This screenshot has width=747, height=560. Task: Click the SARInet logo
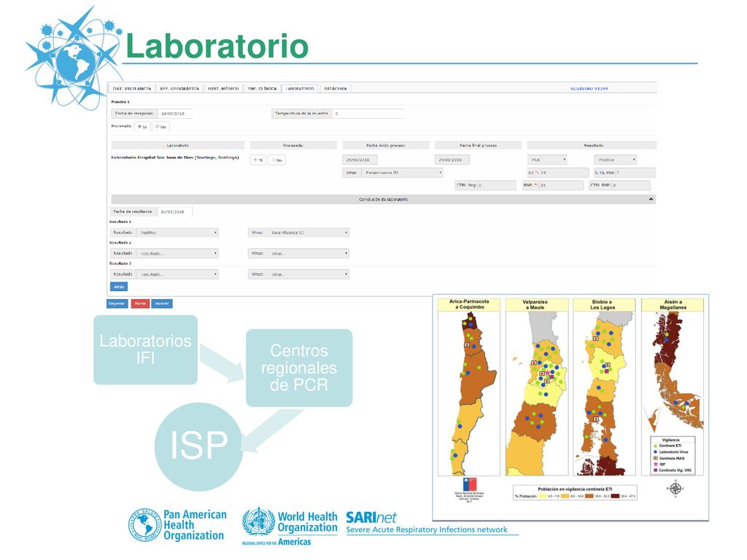point(371,517)
